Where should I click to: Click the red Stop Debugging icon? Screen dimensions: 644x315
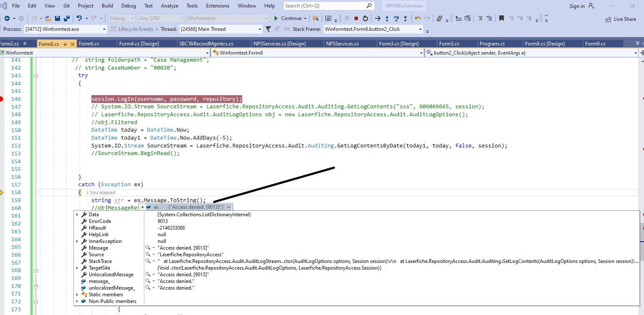pos(356,18)
